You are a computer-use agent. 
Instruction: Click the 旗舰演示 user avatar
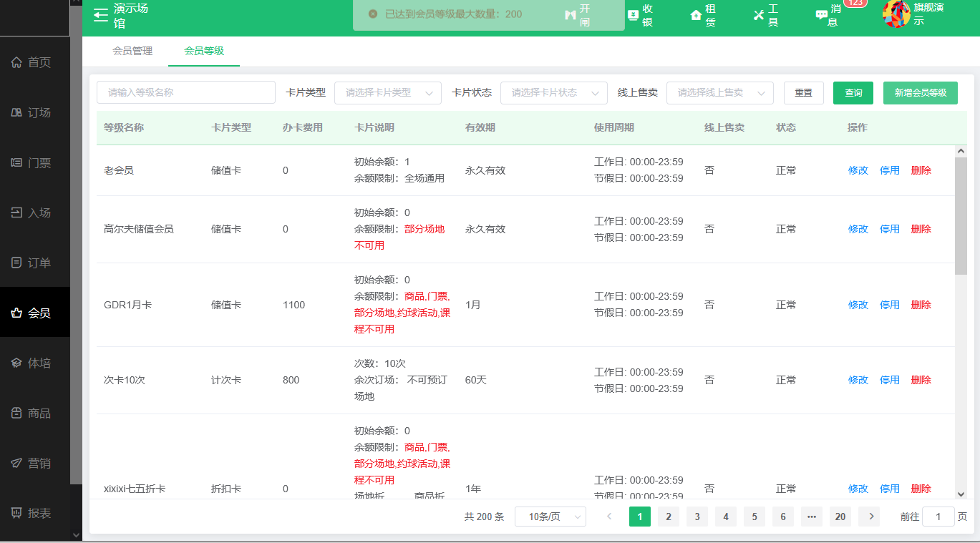coord(896,14)
